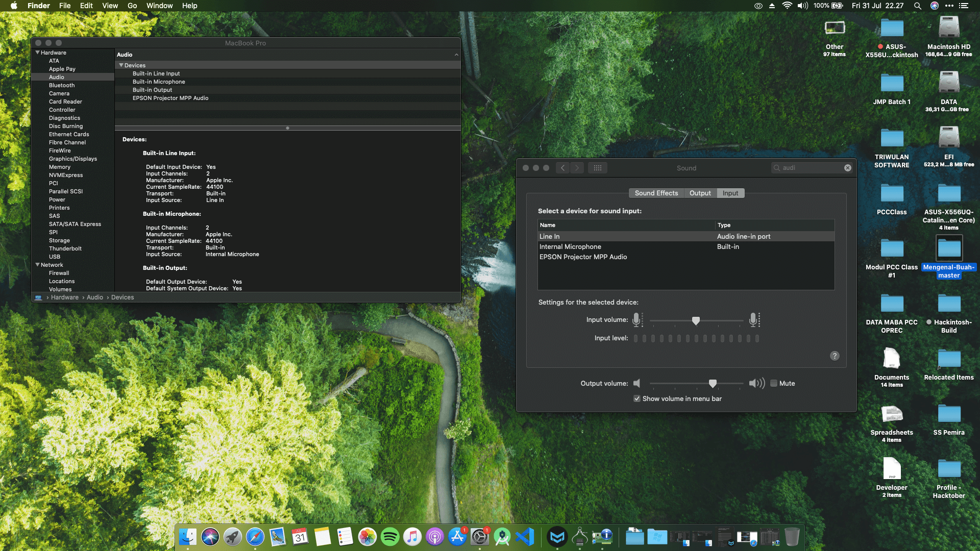
Task: Switch to the Output tab
Action: coord(700,193)
